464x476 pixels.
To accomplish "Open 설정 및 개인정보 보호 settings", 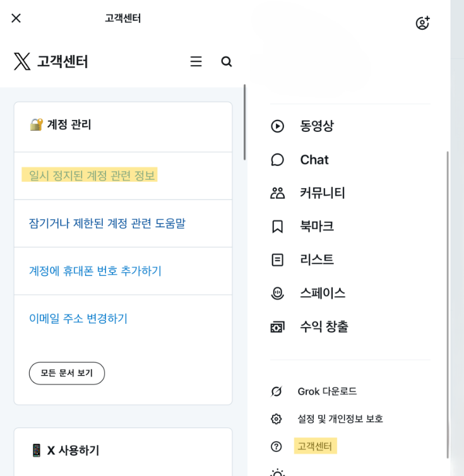I will 340,419.
